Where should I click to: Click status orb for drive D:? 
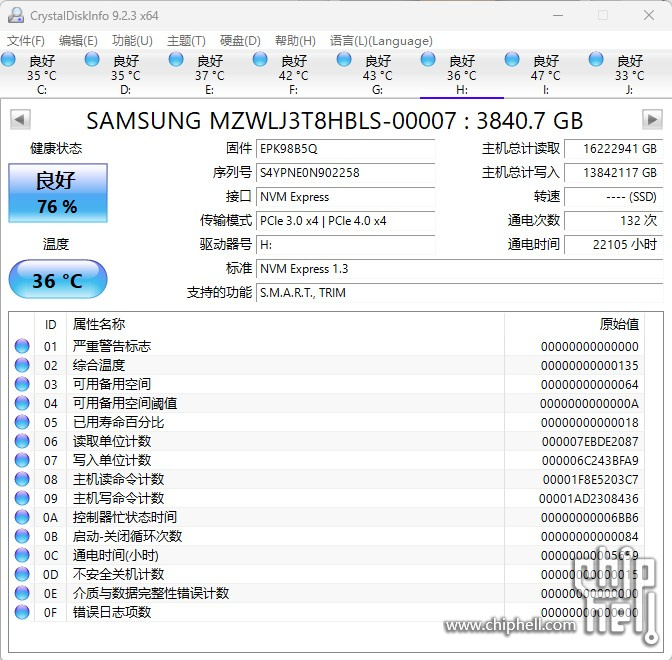click(92, 59)
